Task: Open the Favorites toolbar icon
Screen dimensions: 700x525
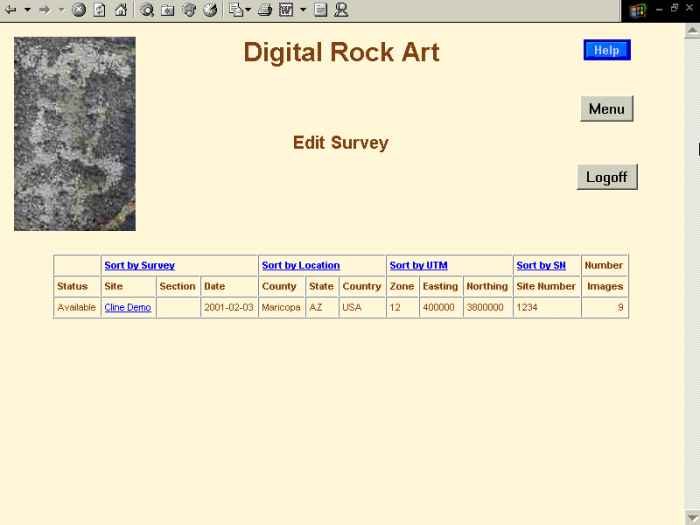Action: click(x=167, y=10)
